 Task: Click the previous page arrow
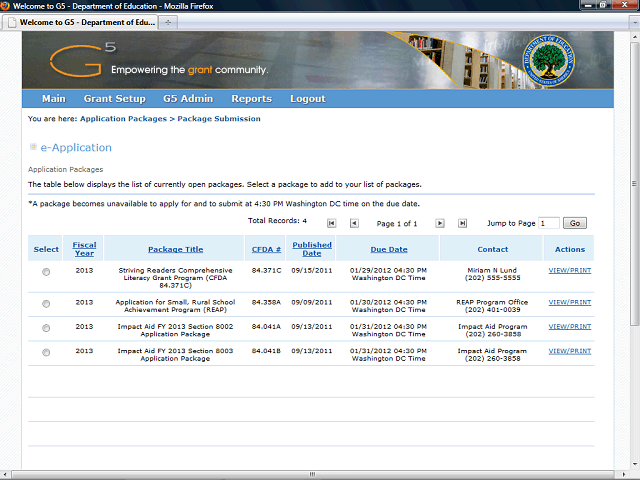(354, 223)
